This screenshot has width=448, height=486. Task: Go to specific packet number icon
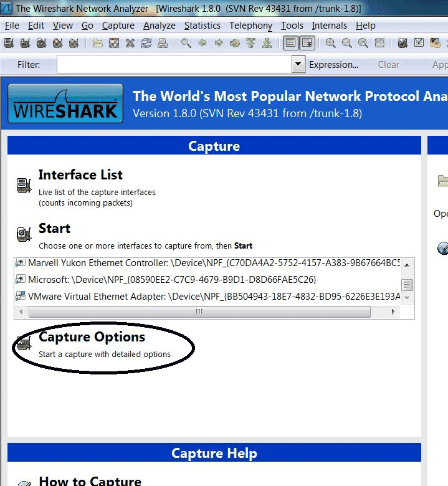[235, 43]
